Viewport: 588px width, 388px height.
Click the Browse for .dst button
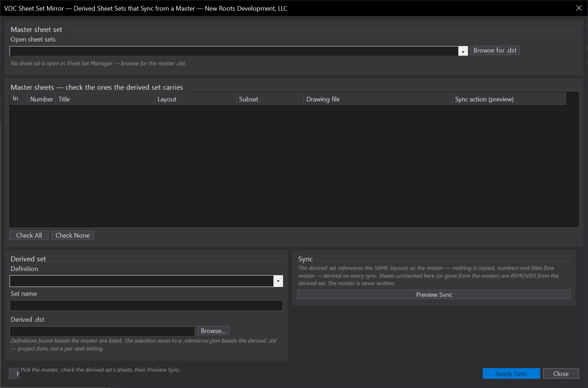[495, 50]
